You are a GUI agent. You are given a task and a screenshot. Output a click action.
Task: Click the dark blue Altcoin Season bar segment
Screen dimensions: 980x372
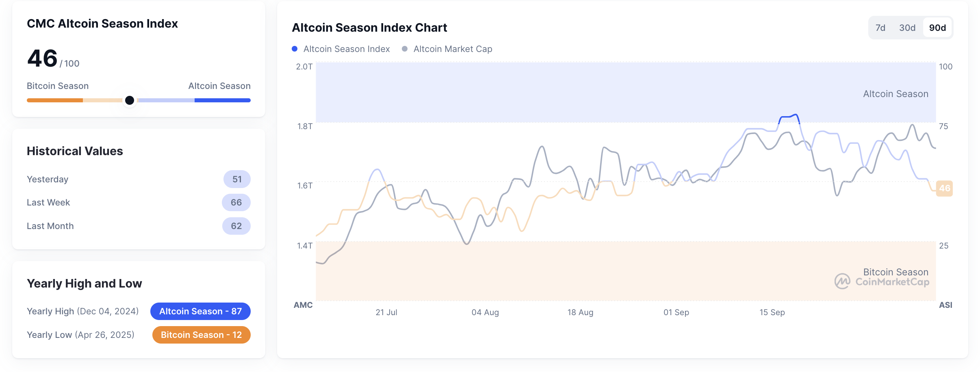[222, 100]
